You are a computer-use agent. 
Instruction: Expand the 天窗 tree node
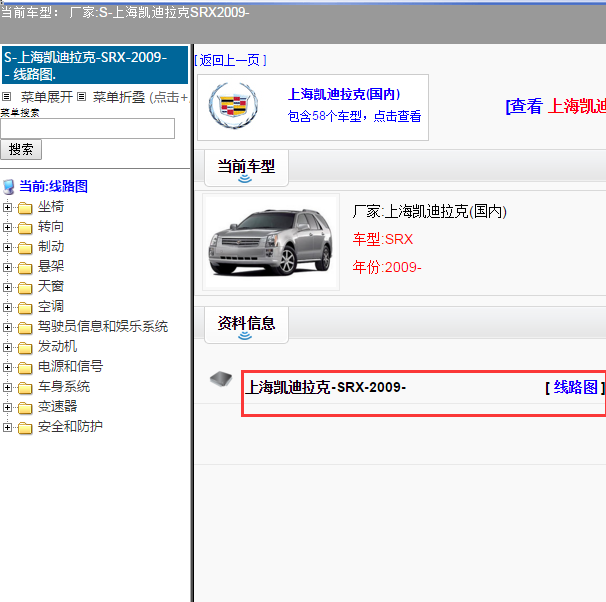7,287
